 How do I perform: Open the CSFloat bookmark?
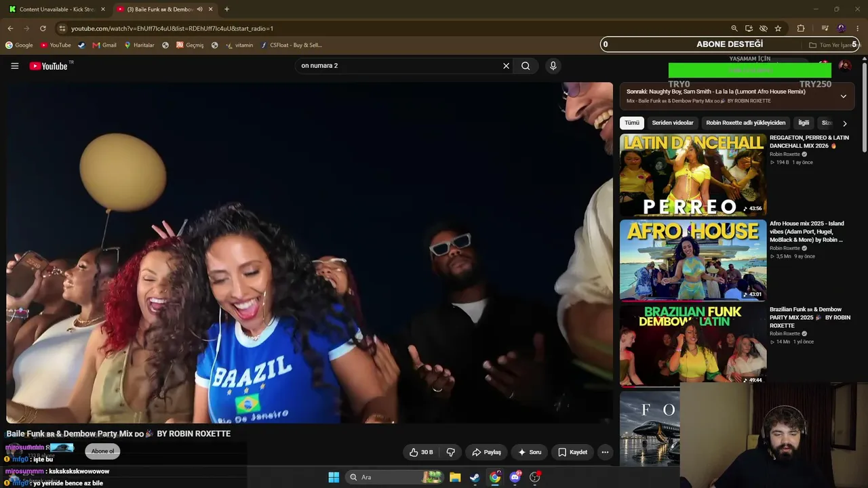coord(292,45)
